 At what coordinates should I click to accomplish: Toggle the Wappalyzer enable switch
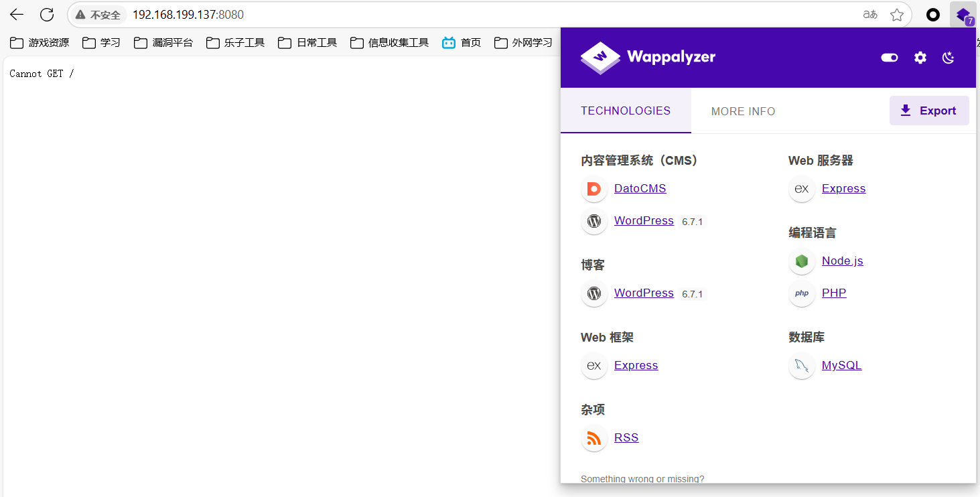pyautogui.click(x=890, y=58)
